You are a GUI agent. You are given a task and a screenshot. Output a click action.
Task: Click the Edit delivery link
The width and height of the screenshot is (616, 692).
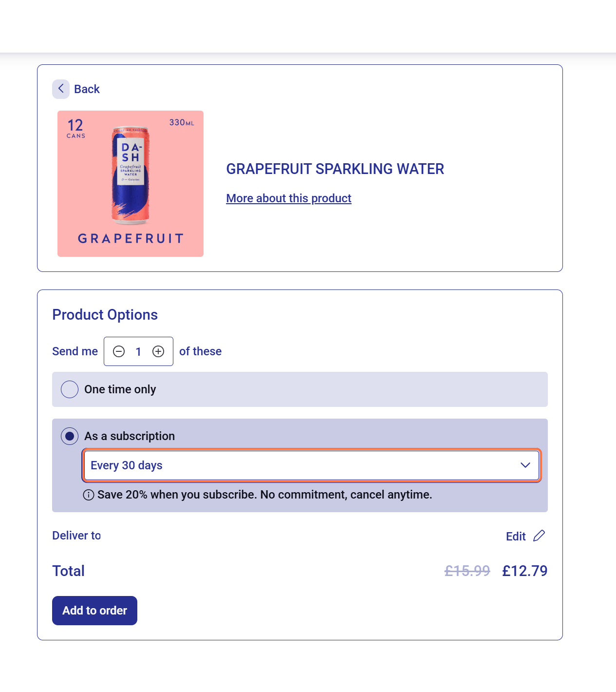click(516, 537)
